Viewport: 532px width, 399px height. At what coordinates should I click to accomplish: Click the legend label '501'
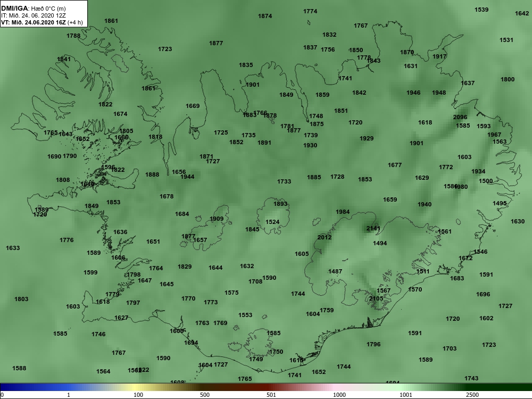[271, 395]
